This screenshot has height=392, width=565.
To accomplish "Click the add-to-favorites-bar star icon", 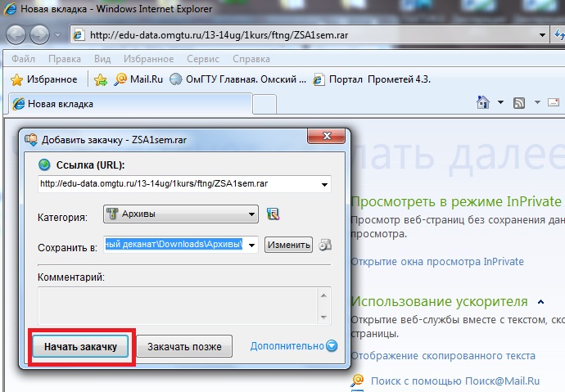I will click(x=100, y=79).
